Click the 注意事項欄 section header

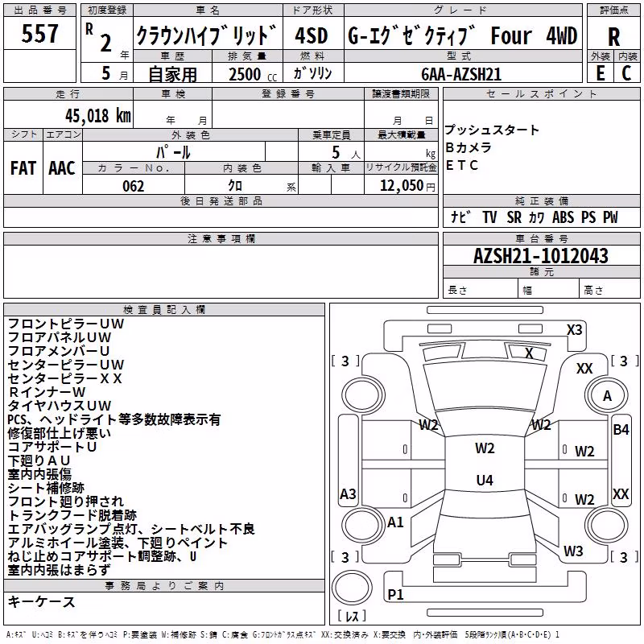[221, 238]
